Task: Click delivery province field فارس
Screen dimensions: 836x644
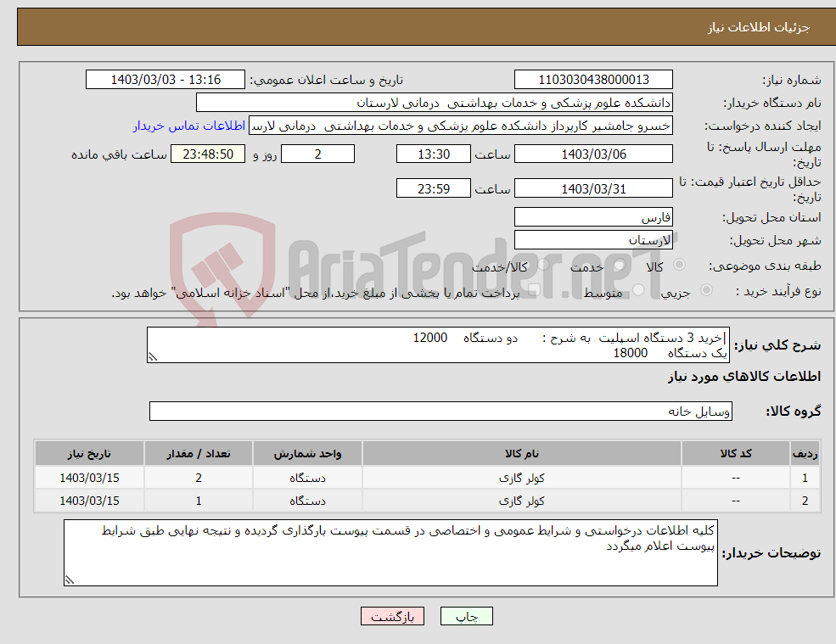Action: click(593, 217)
